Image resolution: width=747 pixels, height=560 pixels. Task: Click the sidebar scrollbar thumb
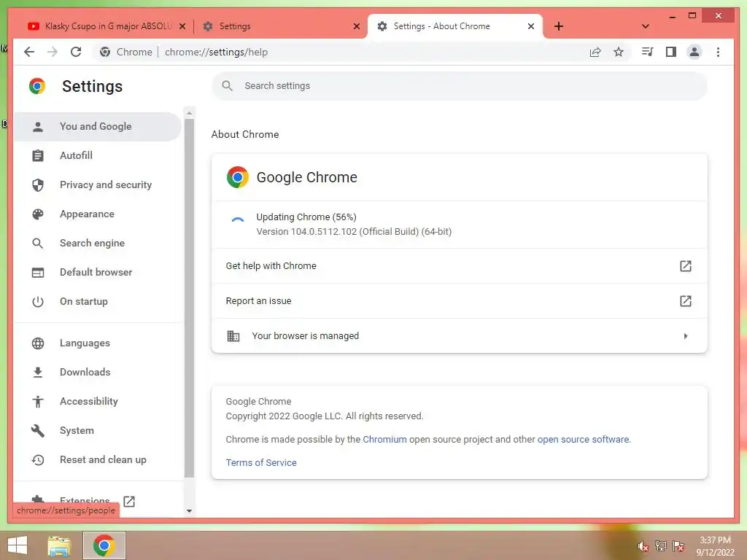pyautogui.click(x=189, y=297)
